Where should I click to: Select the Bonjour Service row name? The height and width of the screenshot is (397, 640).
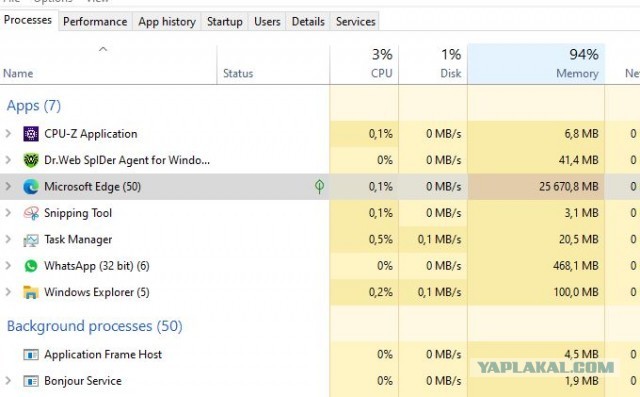point(83,381)
